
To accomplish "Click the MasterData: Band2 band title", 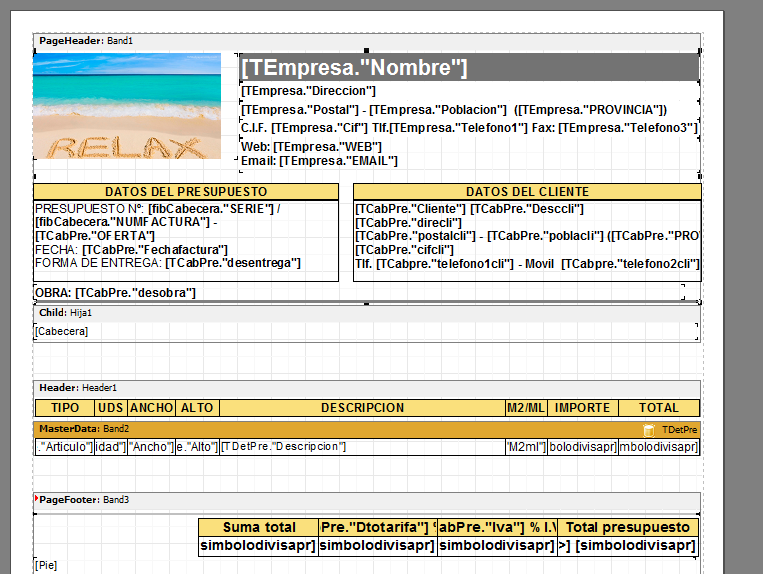I will point(84,429).
